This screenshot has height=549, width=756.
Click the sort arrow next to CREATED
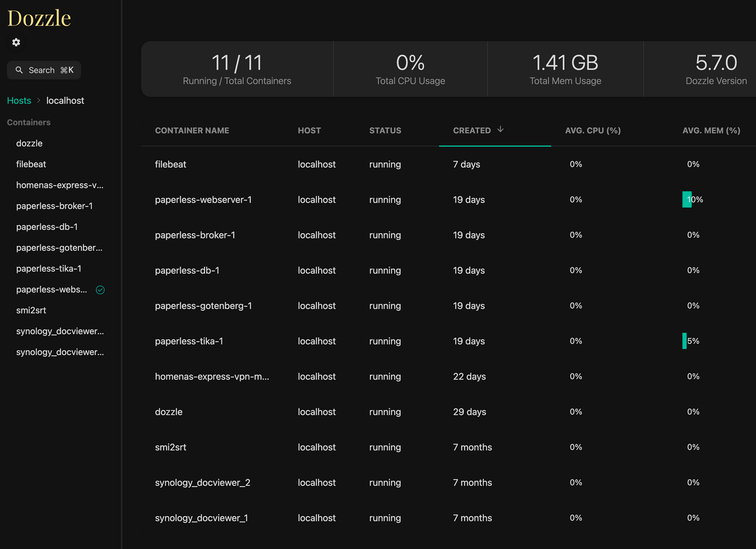tap(501, 130)
